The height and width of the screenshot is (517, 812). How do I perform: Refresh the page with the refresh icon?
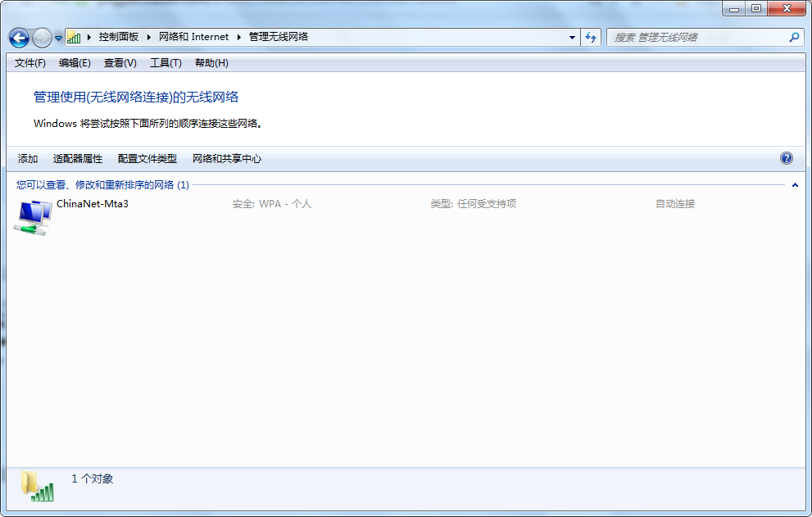coord(591,38)
